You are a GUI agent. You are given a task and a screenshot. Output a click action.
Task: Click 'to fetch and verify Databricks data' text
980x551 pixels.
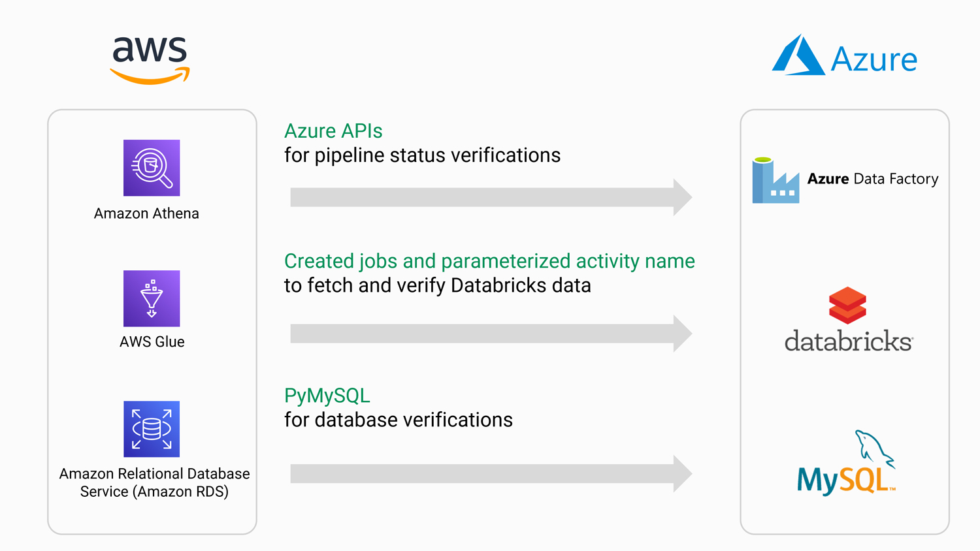(437, 285)
